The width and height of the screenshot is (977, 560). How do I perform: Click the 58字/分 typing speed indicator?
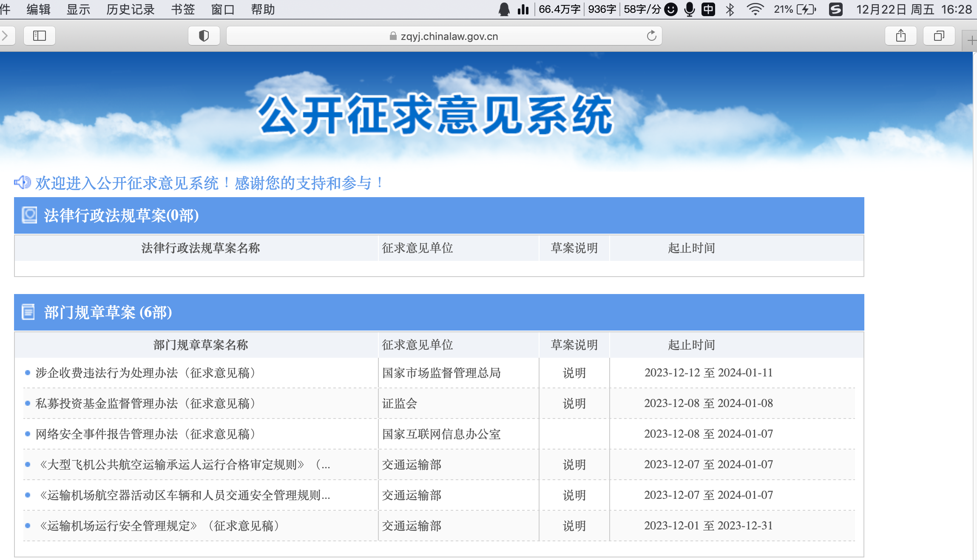[x=642, y=9]
